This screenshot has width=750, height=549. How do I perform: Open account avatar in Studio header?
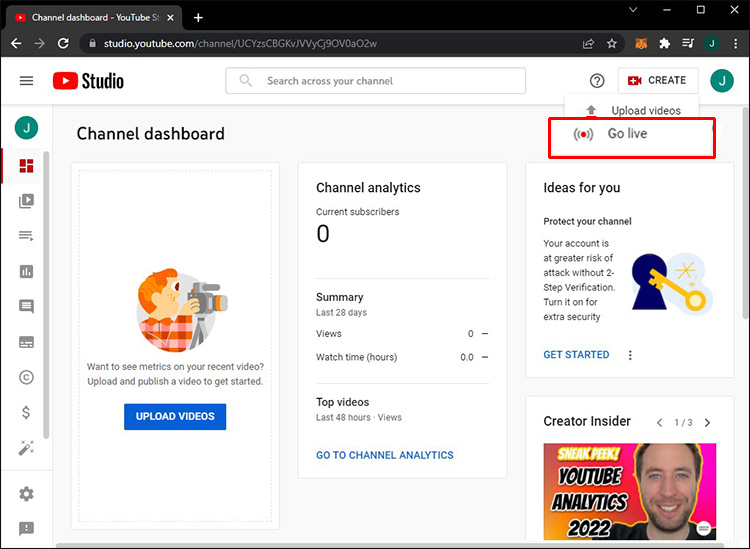[722, 81]
